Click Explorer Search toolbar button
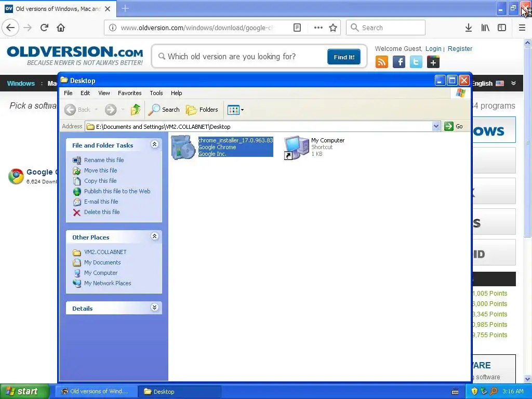The width and height of the screenshot is (532, 399). click(164, 110)
